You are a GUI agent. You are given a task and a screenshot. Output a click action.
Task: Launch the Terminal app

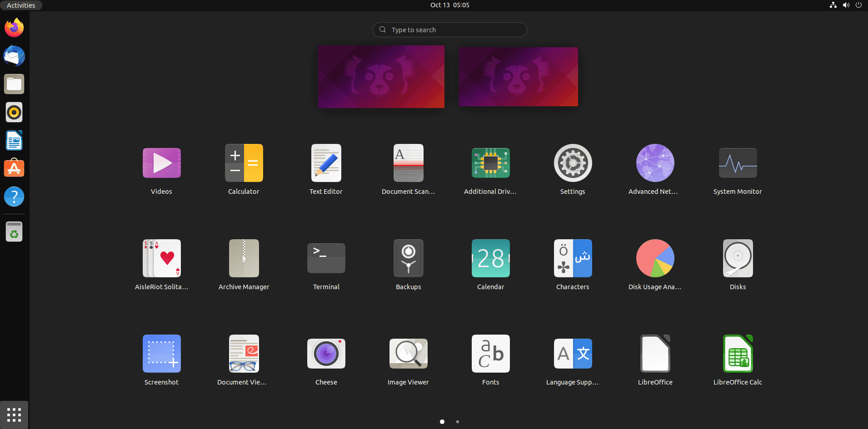pos(326,259)
